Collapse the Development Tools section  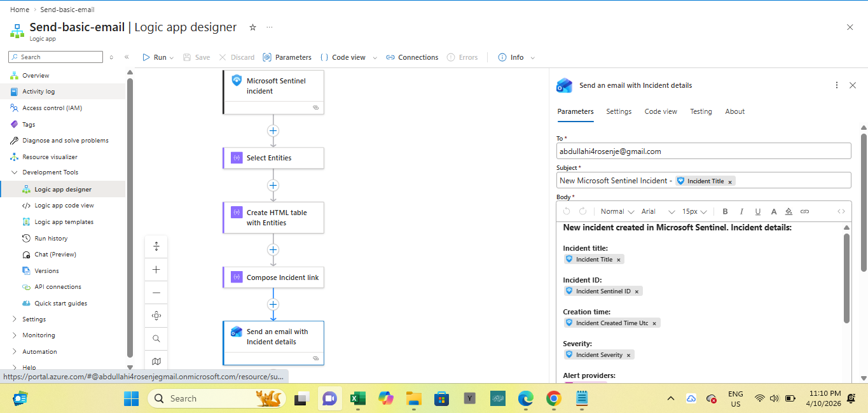click(15, 172)
